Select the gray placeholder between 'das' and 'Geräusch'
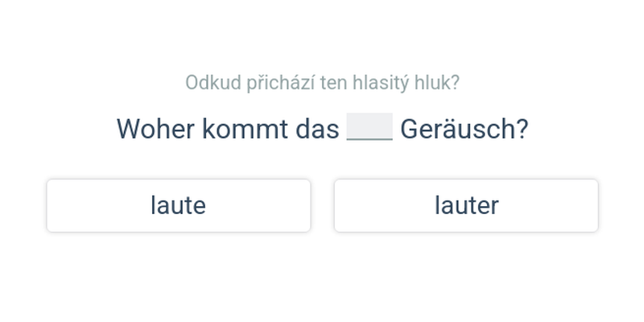The image size is (644, 322). pyautogui.click(x=369, y=127)
